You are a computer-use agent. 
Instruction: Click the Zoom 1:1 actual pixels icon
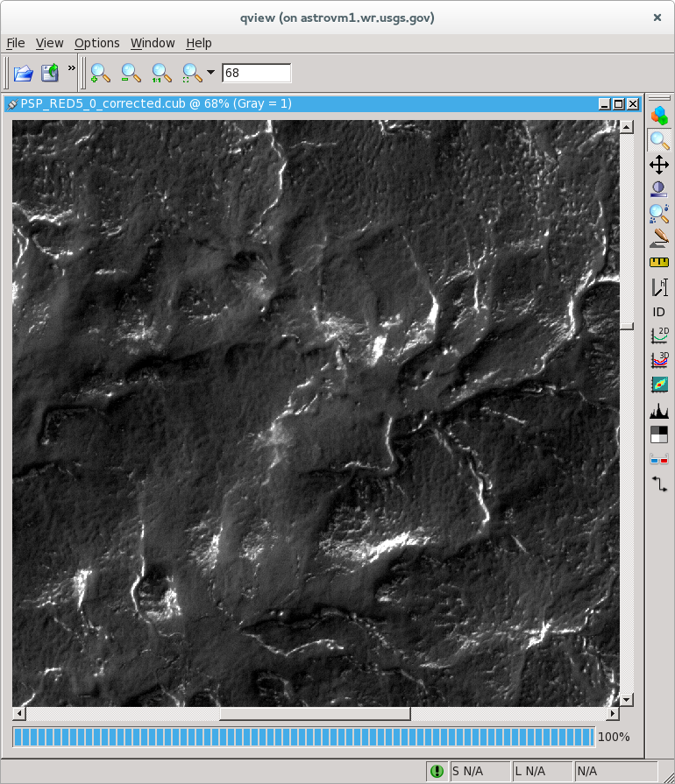[x=161, y=73]
